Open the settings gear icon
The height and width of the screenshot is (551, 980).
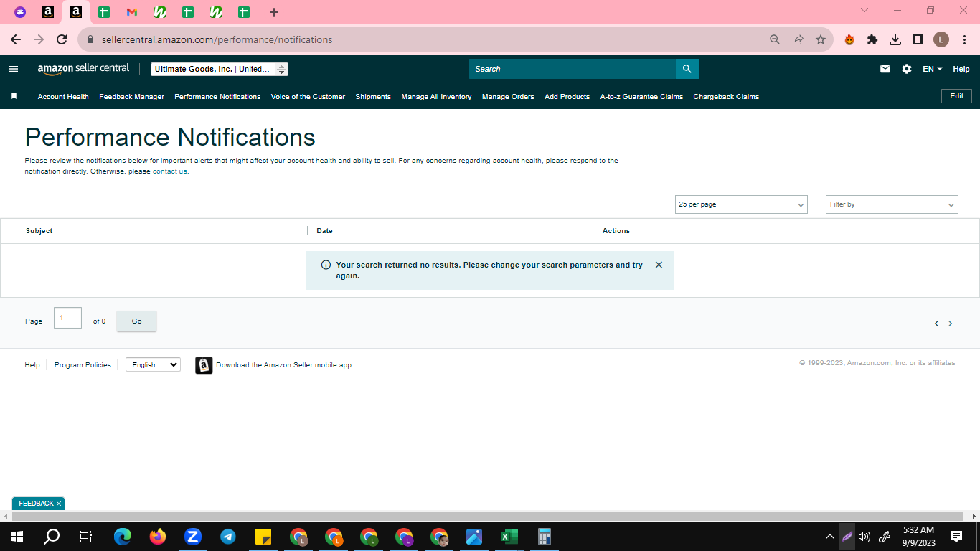coord(907,69)
